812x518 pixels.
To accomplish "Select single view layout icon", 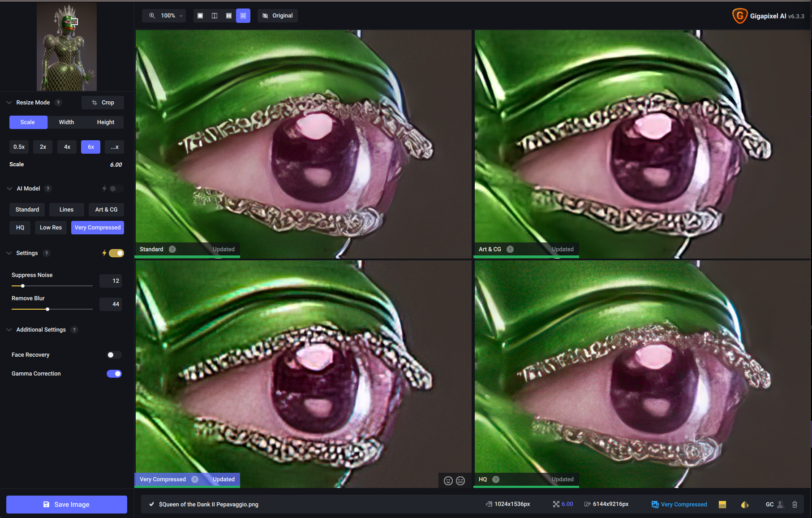I will [x=200, y=16].
